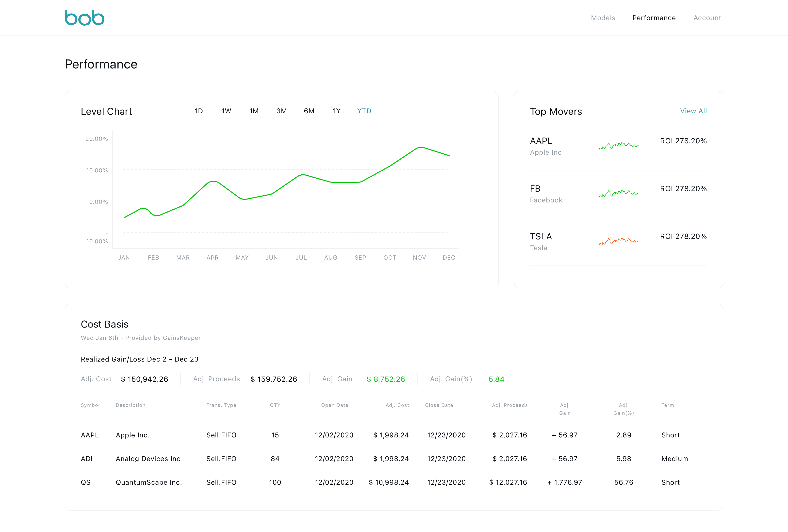Image resolution: width=788 pixels, height=532 pixels.
Task: Click the TSLA red sparkline chart
Action: [x=618, y=242]
